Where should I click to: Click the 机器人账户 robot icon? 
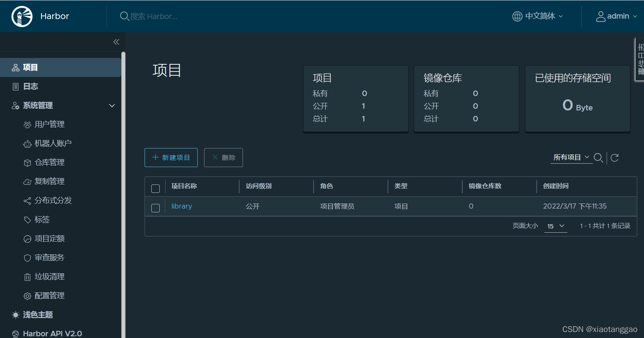click(27, 144)
